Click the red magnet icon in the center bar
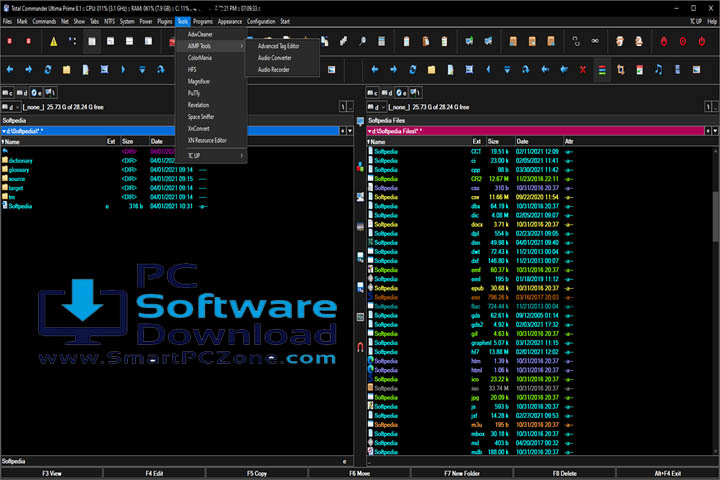720x480 pixels. 360,347
